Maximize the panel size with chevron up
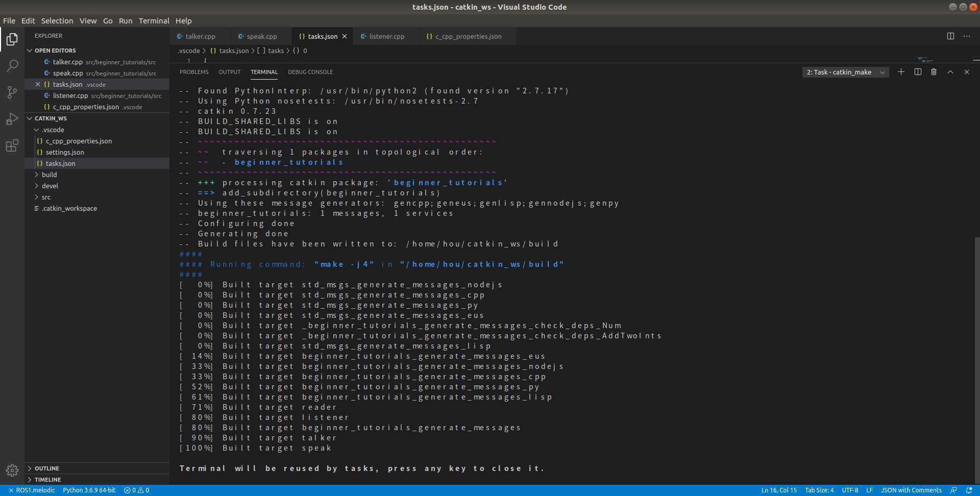This screenshot has width=980, height=496. point(950,72)
